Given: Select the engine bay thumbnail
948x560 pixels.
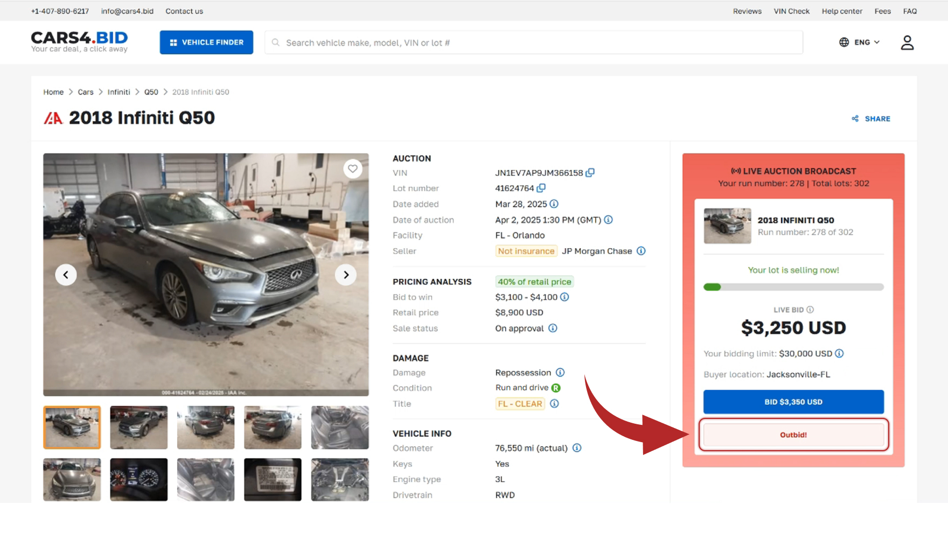Looking at the screenshot, I should click(x=340, y=480).
